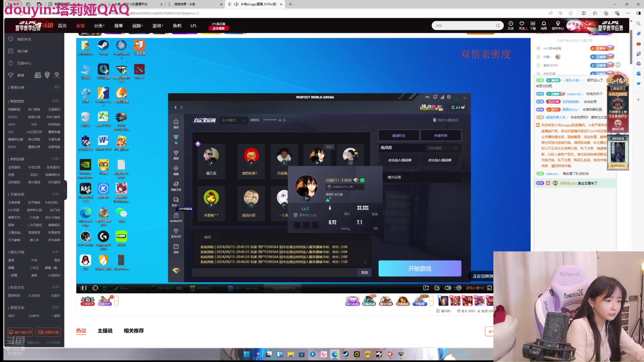Click the 离开比赛房间 leave room link

[445, 120]
